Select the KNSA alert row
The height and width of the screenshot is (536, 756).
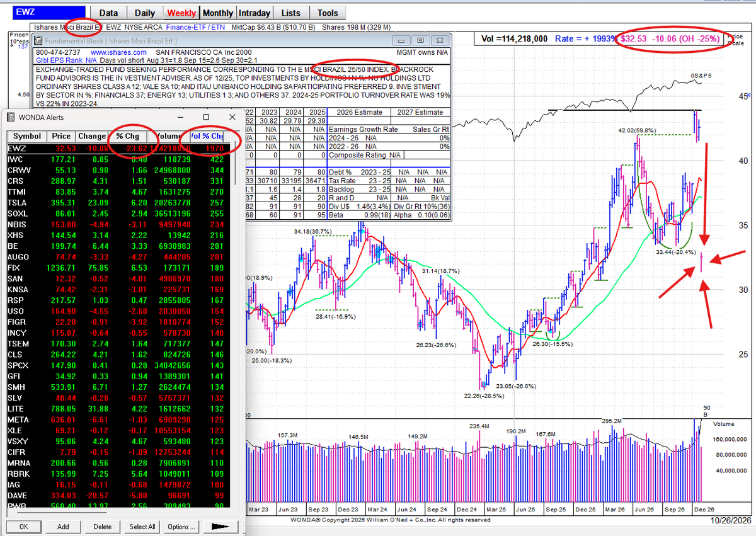pos(118,288)
